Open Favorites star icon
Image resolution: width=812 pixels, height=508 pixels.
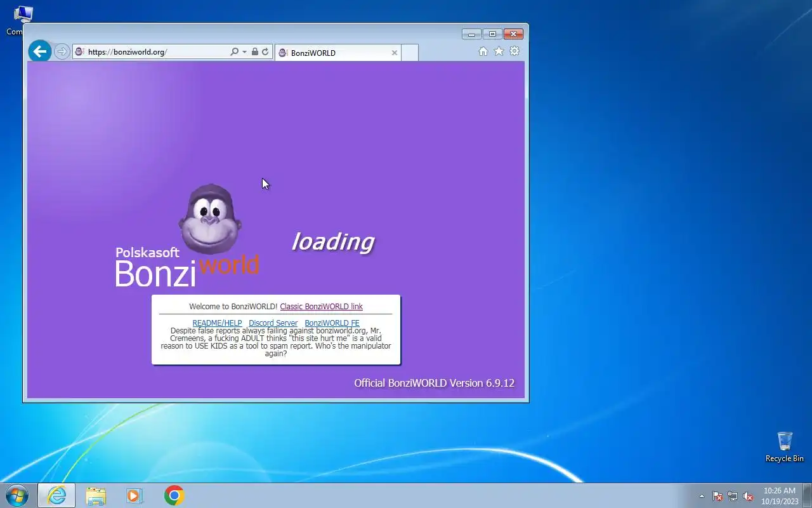tap(499, 51)
